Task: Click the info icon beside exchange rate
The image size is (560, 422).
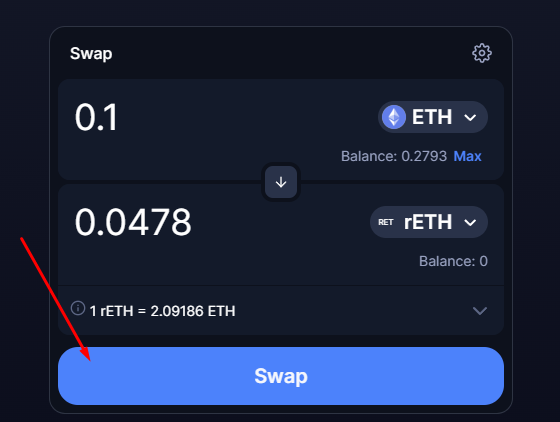Action: 78,308
